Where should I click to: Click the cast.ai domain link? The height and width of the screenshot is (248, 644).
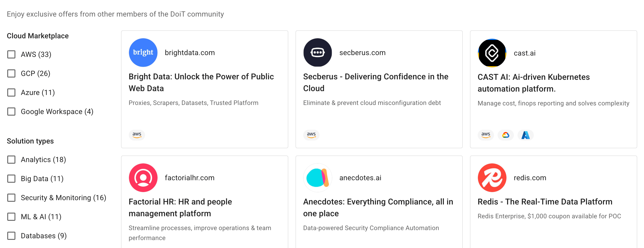pos(524,53)
